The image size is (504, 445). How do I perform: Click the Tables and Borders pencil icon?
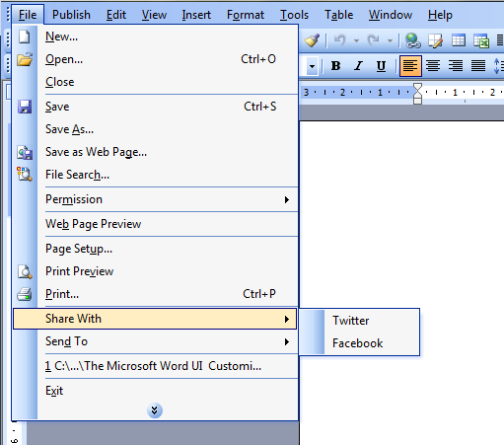[435, 40]
